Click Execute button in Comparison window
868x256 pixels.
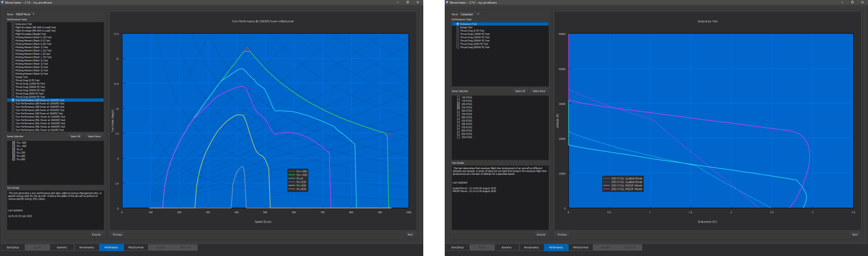click(x=541, y=234)
